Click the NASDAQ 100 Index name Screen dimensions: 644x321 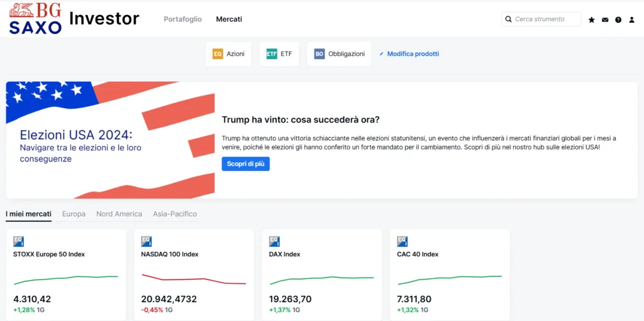tap(170, 254)
